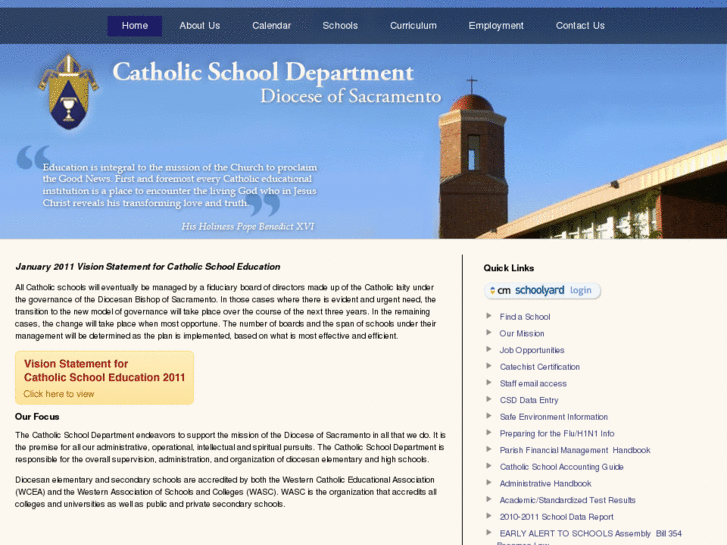Image resolution: width=727 pixels, height=545 pixels.
Task: Open 2010-2011 School Data Report
Action: point(556,517)
